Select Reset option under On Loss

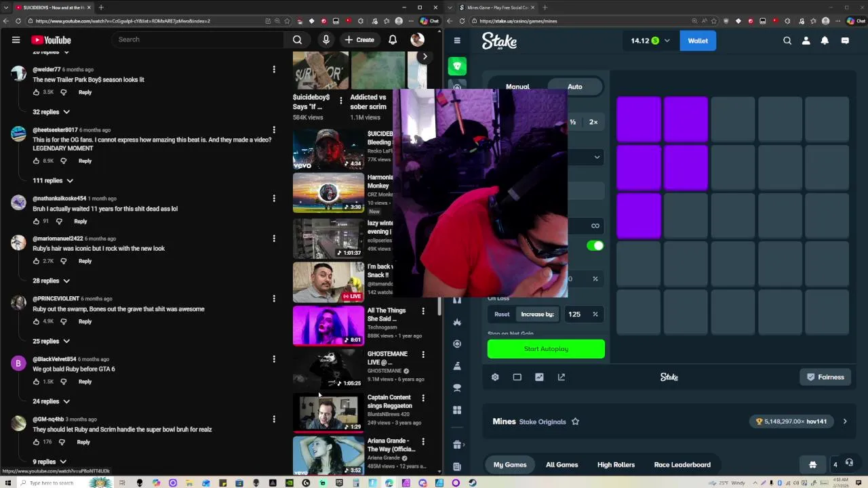pos(502,314)
